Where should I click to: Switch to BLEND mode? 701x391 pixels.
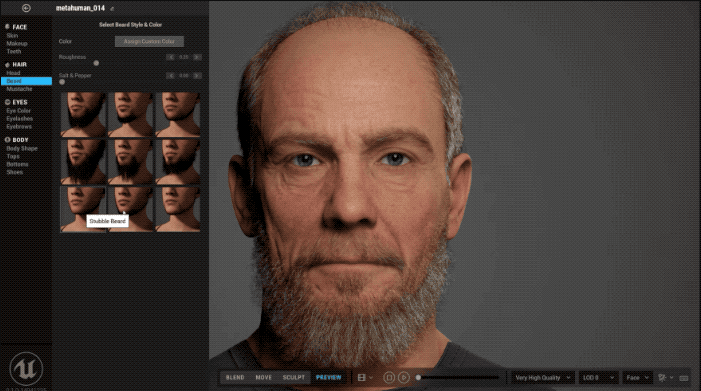click(235, 378)
